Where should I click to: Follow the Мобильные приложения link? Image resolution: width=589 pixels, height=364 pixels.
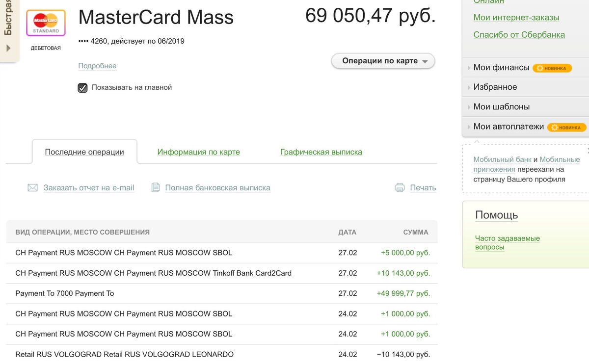point(527,164)
